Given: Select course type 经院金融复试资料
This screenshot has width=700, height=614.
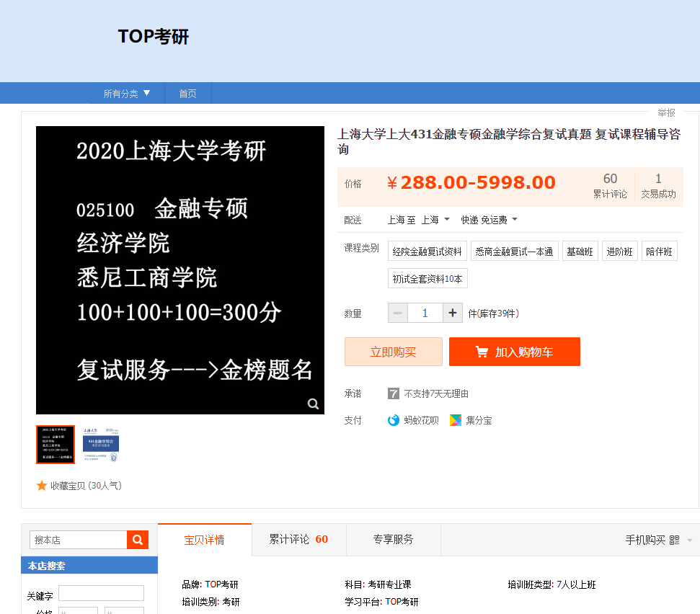Looking at the screenshot, I should click(427, 252).
